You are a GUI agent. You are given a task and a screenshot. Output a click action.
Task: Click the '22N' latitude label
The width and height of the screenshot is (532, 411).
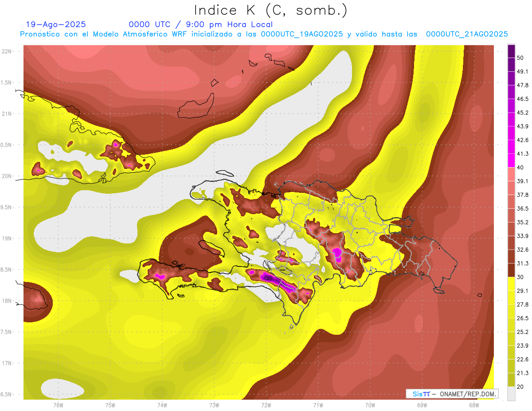[x=7, y=51]
